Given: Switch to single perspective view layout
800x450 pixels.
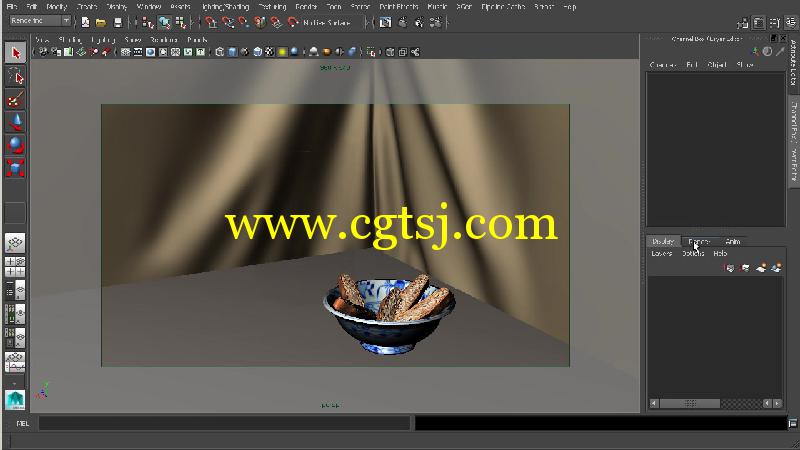Looking at the screenshot, I should [15, 243].
